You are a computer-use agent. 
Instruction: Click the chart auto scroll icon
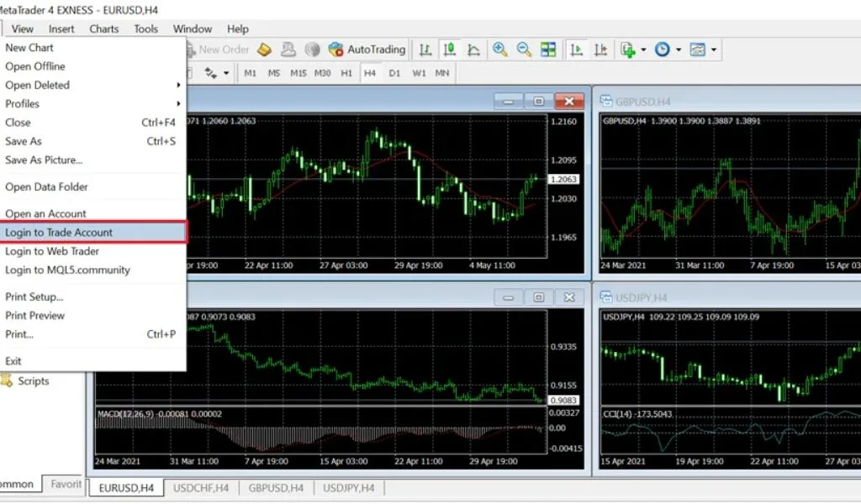point(577,50)
